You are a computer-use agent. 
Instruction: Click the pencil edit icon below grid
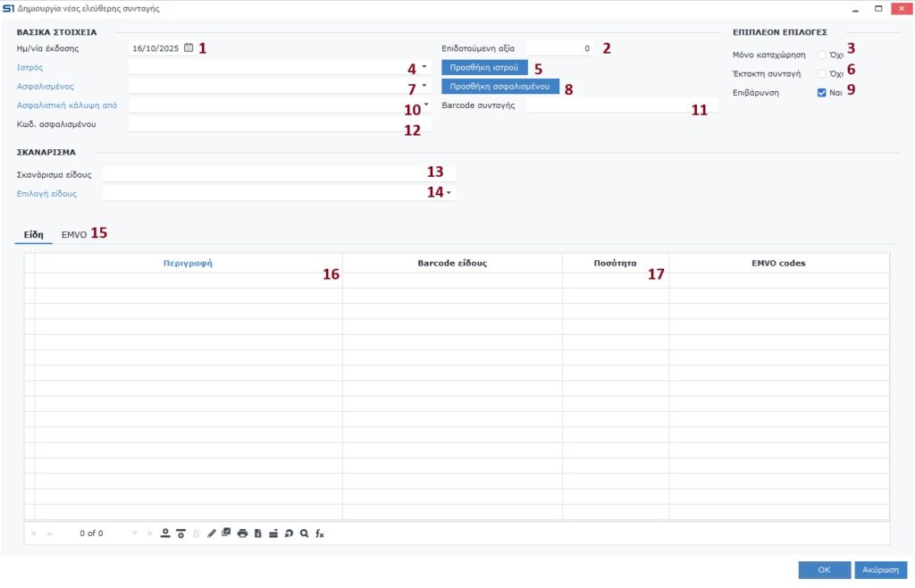tap(212, 533)
